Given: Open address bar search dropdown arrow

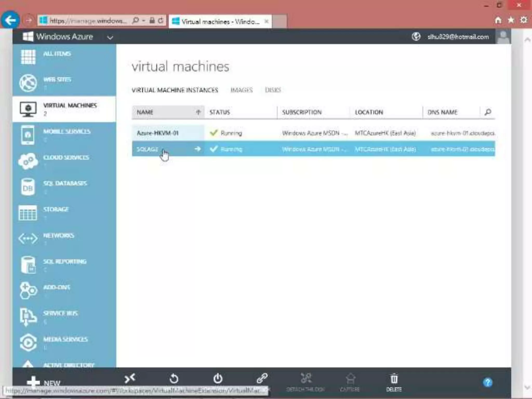Looking at the screenshot, I should pos(144,21).
